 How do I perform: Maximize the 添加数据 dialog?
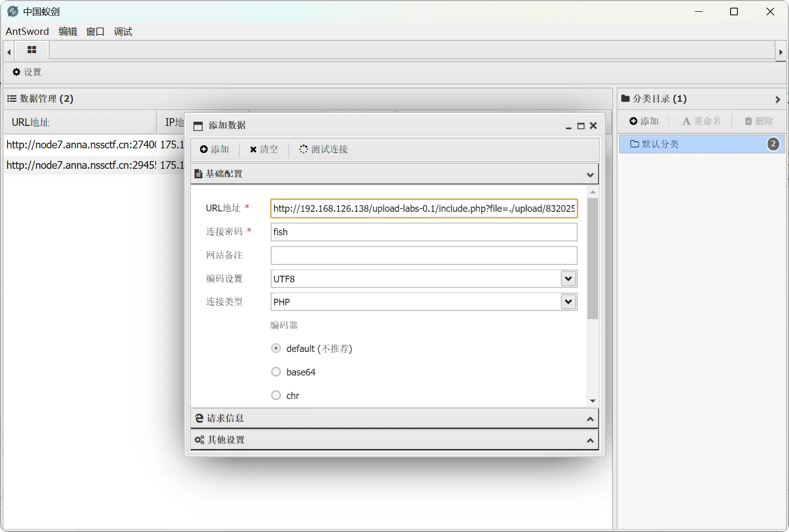581,126
